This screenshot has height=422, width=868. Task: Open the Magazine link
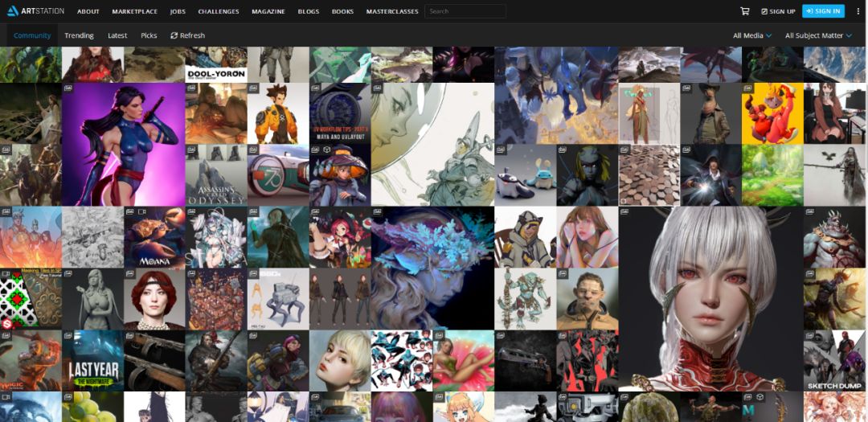268,11
